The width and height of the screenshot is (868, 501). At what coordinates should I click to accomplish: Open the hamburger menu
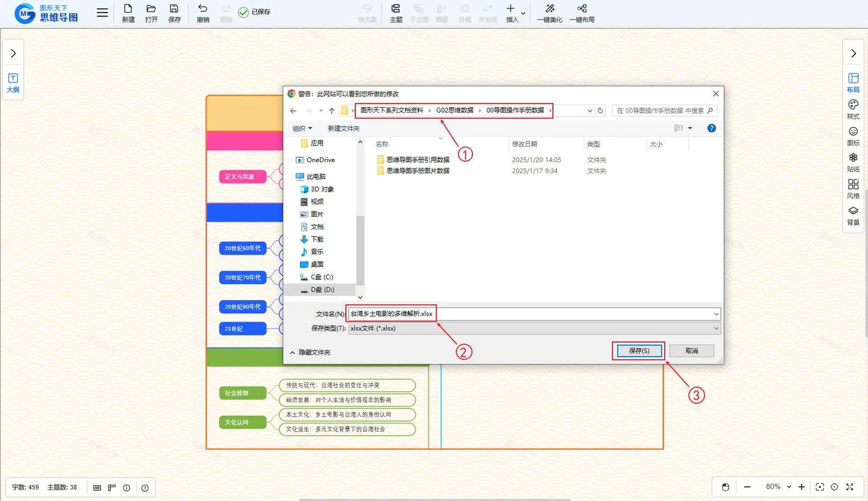point(102,12)
